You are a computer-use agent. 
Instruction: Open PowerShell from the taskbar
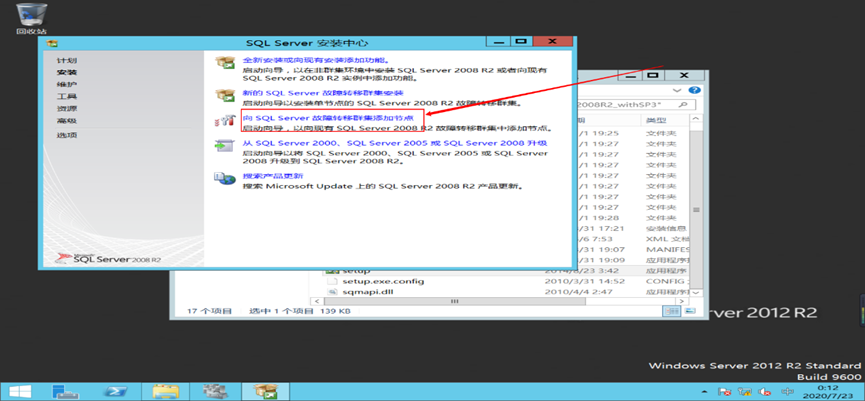click(116, 392)
